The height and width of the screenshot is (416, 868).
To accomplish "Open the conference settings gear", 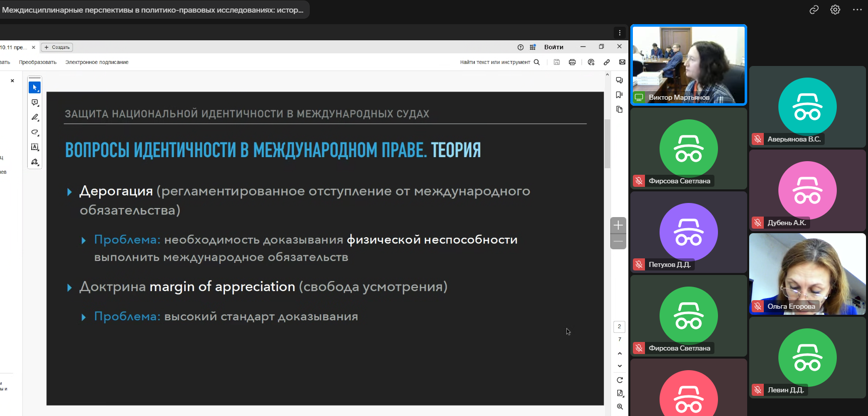I will tap(835, 10).
